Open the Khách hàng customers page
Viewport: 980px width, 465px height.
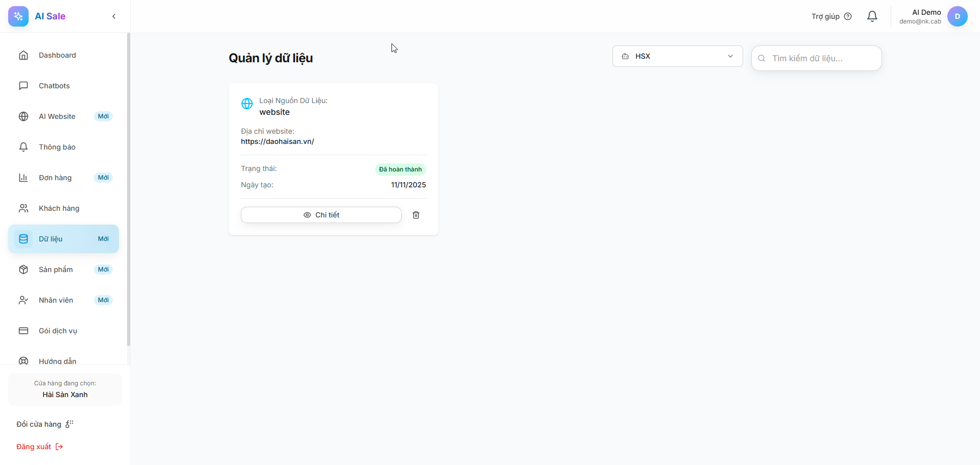[59, 208]
